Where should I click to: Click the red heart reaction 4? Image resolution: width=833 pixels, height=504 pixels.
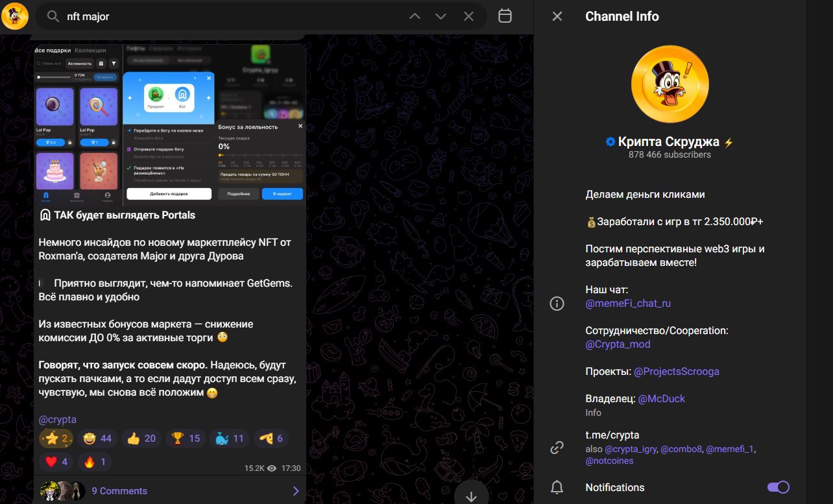point(56,462)
